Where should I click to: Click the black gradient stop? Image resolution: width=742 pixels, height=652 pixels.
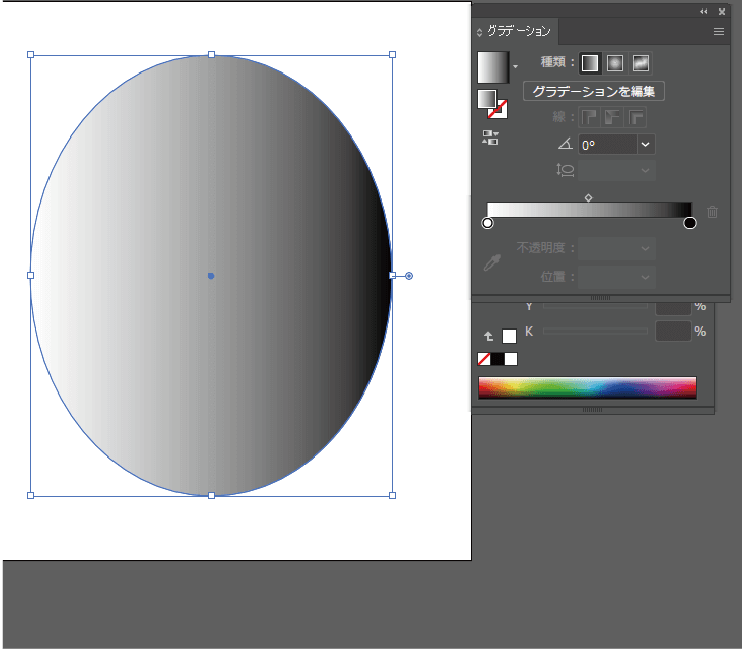point(689,223)
